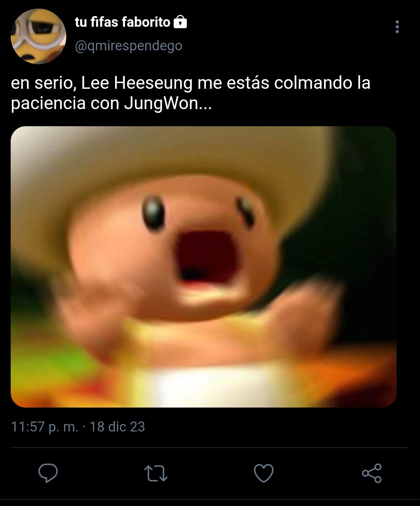Open profile via @qmirespendego handle
420x506 pixels.
[x=129, y=46]
